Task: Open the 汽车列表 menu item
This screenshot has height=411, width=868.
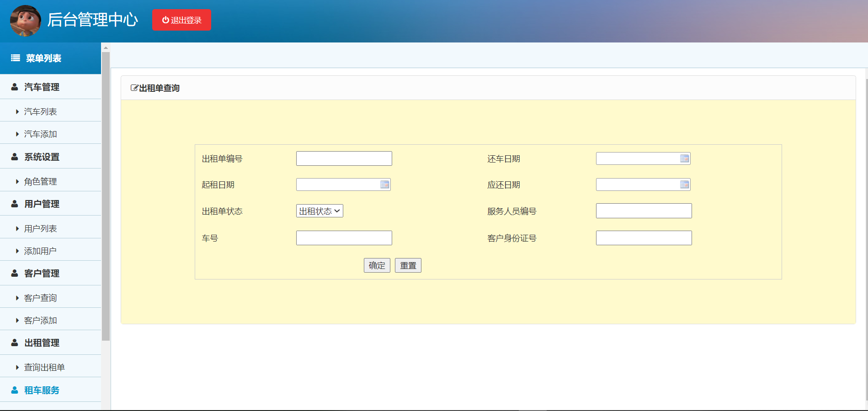Action: tap(50, 111)
